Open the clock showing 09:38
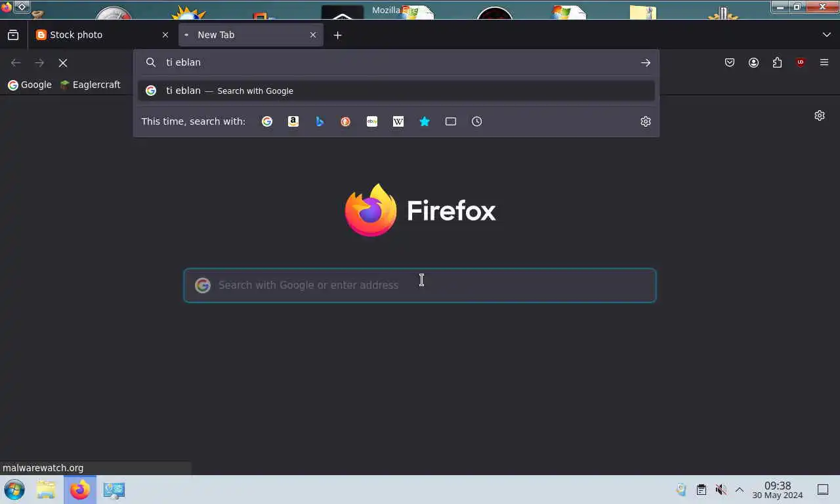The width and height of the screenshot is (840, 504). [778, 490]
